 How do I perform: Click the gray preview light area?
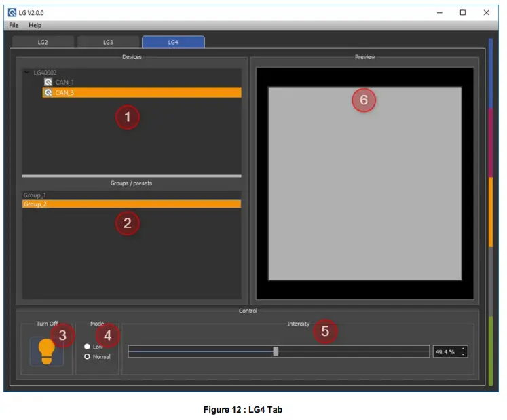(364, 183)
